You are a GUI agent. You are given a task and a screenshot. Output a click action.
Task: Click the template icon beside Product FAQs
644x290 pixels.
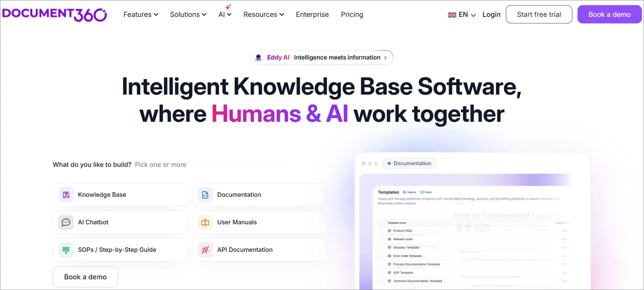click(390, 231)
